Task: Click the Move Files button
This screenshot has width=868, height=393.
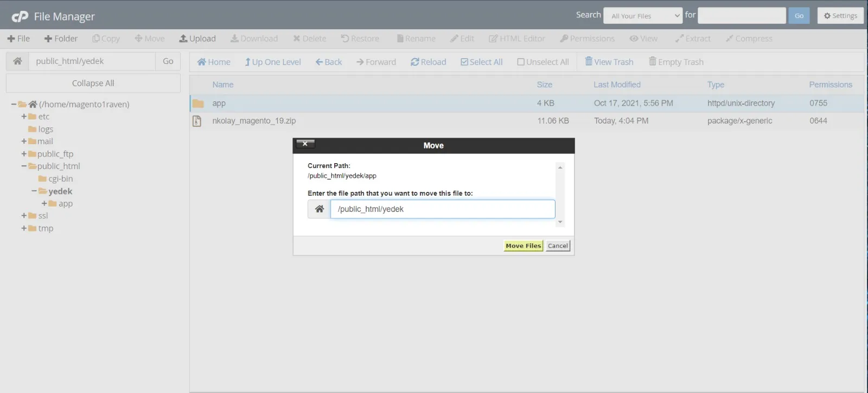Action: click(x=523, y=246)
